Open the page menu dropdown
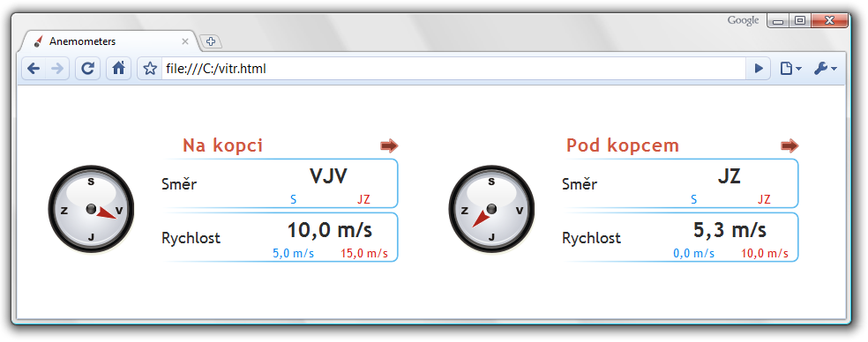Viewport: 868px width, 342px height. point(790,69)
